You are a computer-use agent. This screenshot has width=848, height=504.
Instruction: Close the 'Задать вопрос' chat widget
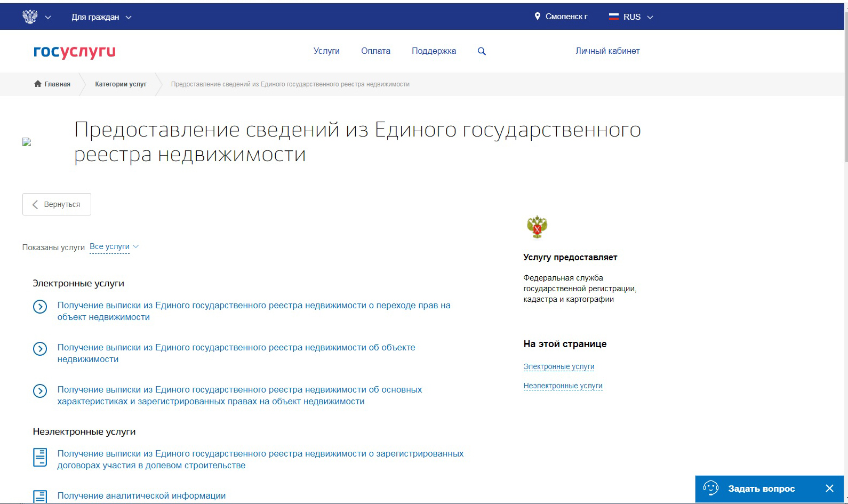pos(829,488)
